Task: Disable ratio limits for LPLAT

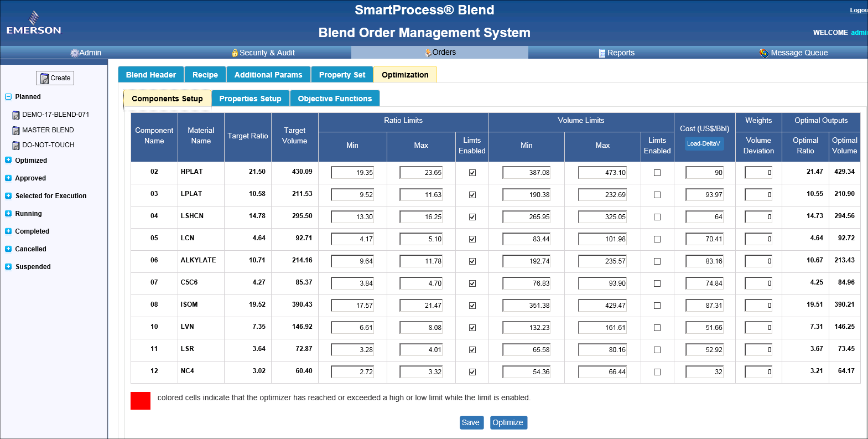Action: point(472,195)
